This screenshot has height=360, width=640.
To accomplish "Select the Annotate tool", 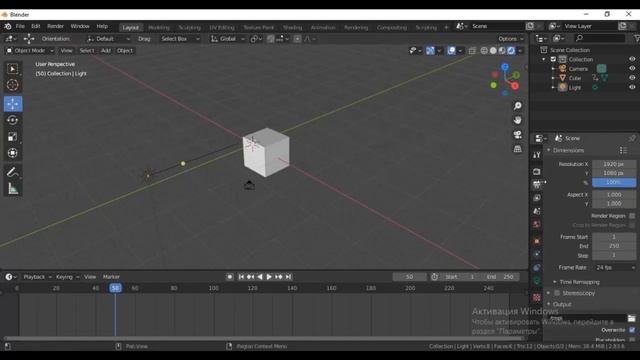I will tap(13, 172).
